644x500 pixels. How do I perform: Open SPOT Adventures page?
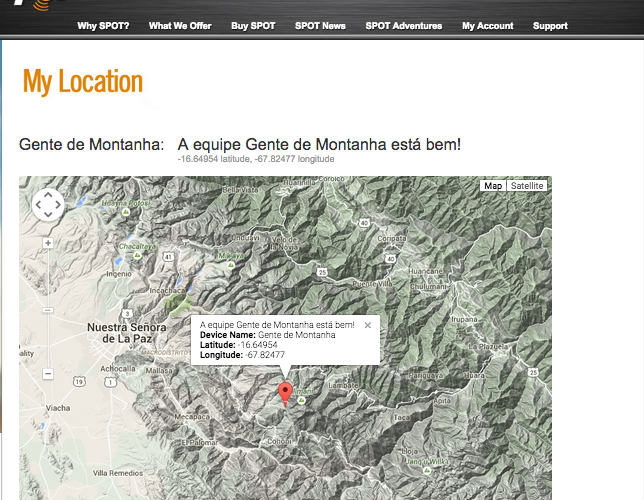[404, 26]
